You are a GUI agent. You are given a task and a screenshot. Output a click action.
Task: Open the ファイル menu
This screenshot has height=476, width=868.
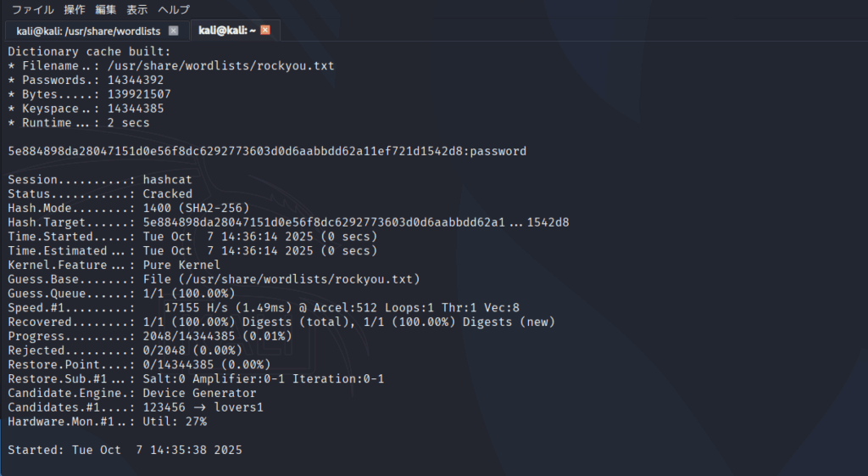32,9
